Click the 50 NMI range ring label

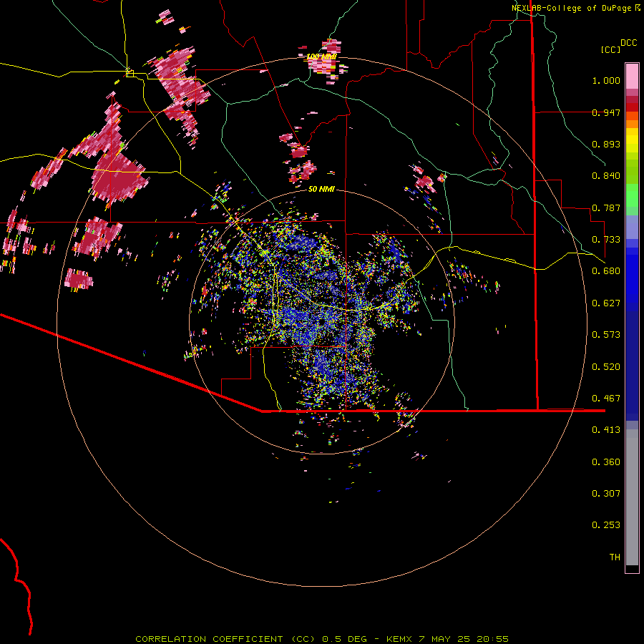click(x=321, y=189)
